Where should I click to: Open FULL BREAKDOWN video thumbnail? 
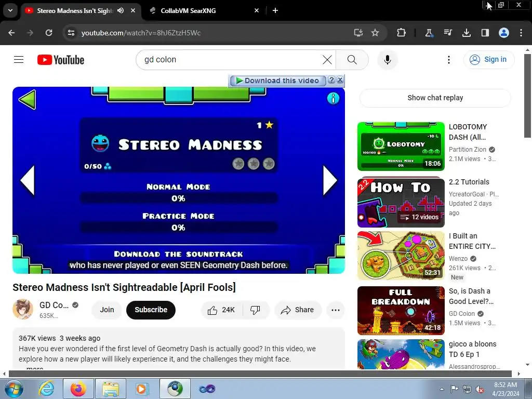(401, 311)
